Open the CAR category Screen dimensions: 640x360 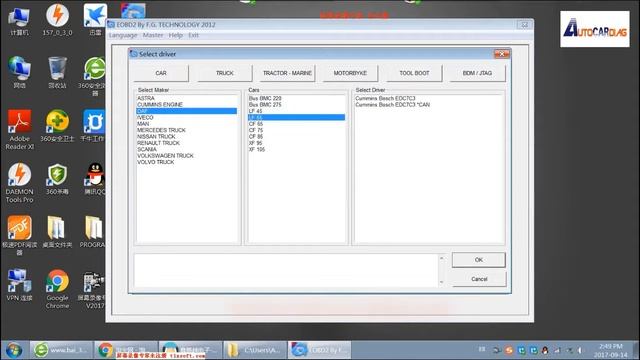point(161,73)
